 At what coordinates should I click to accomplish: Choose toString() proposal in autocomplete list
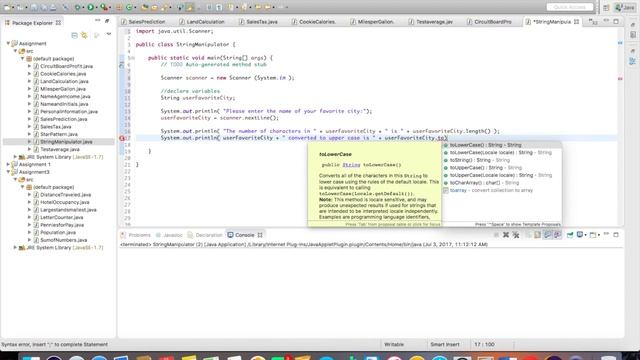[x=502, y=160]
